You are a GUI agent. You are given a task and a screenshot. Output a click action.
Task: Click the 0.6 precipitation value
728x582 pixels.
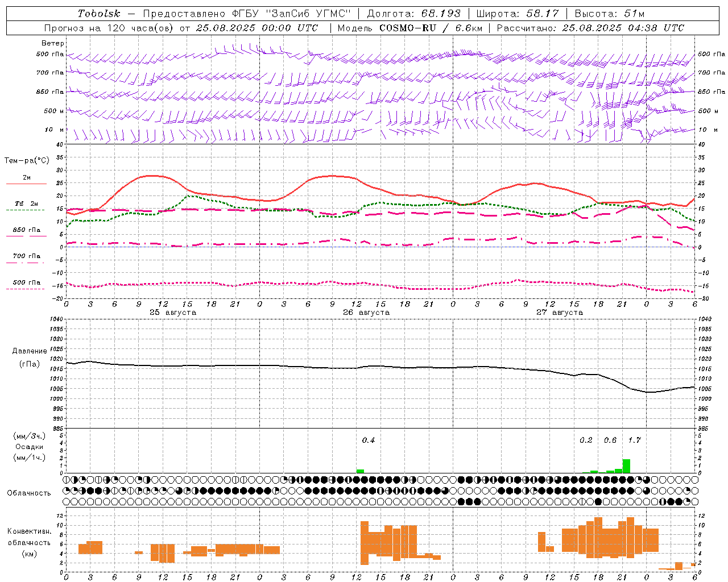pyautogui.click(x=610, y=440)
